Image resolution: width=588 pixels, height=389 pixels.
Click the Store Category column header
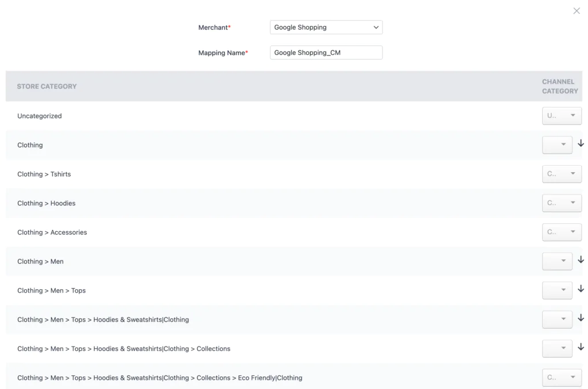(x=48, y=86)
